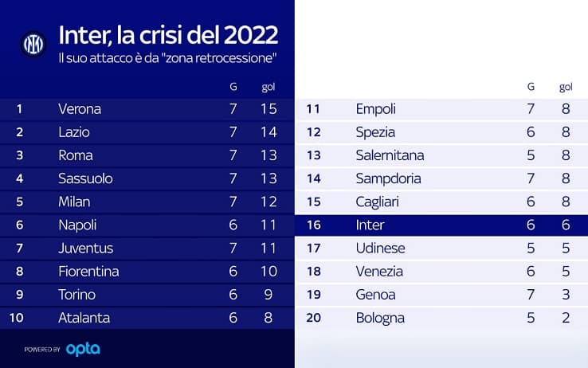Click the Juventus team name
Viewport: 588px width, 368px height.
tap(86, 249)
